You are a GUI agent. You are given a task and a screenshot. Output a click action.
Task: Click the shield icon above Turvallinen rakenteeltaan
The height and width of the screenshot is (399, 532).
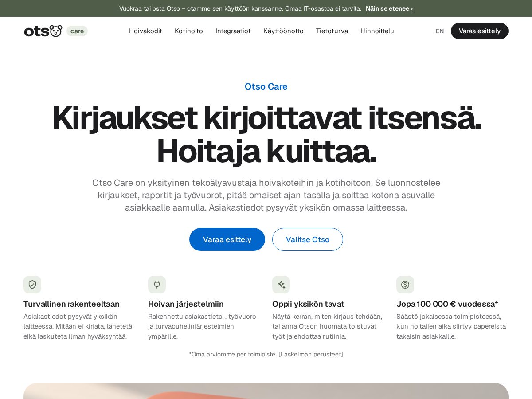pos(32,285)
